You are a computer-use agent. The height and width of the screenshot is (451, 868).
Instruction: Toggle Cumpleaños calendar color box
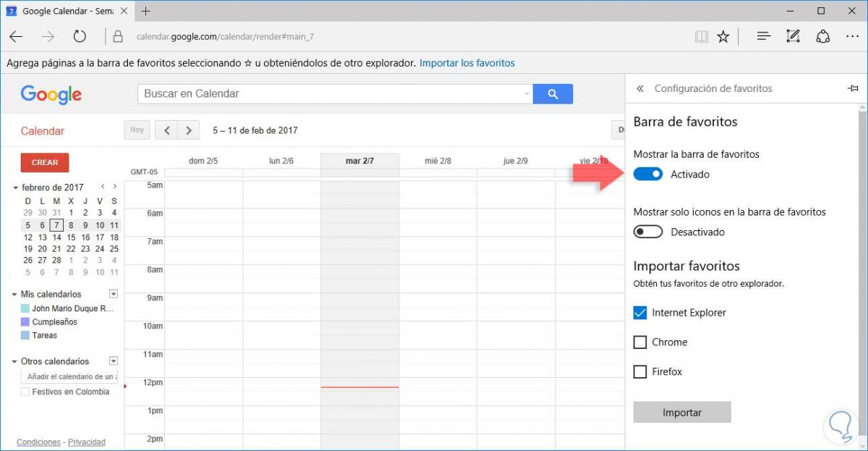pos(25,322)
